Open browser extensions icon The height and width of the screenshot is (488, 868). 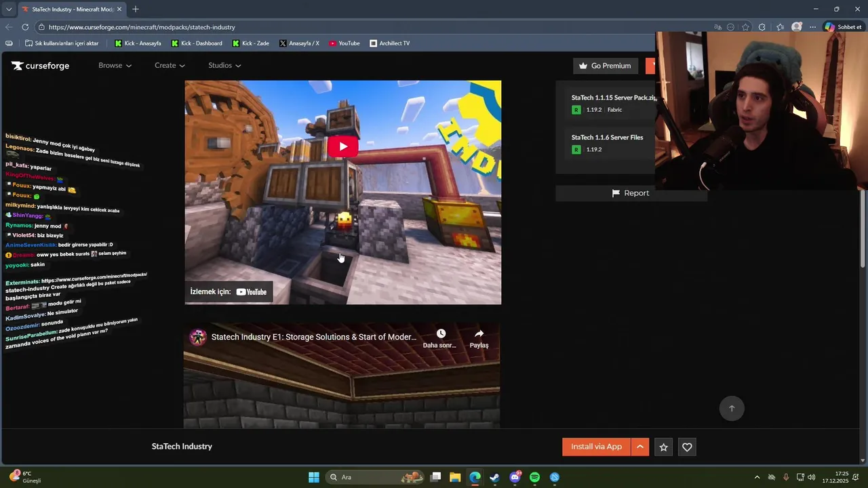pyautogui.click(x=762, y=27)
